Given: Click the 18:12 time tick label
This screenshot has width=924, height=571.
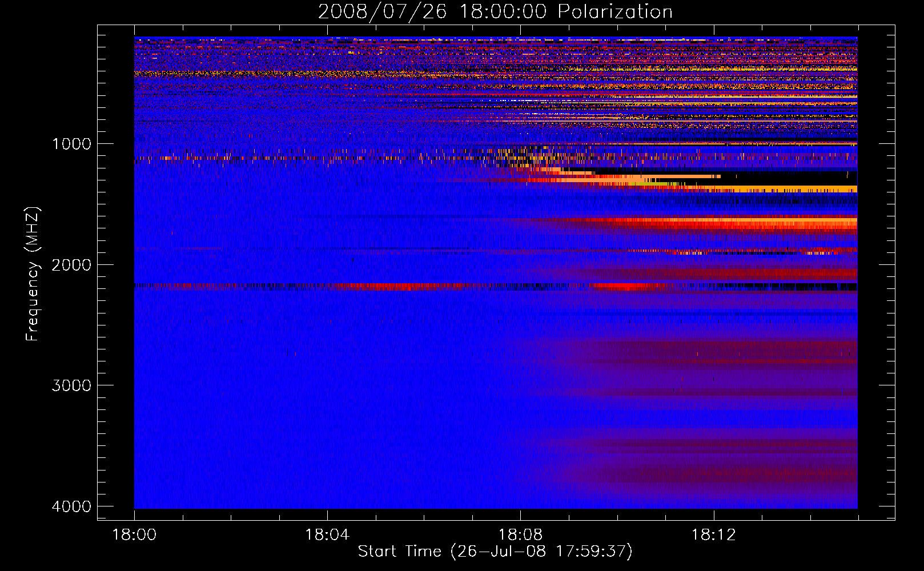Looking at the screenshot, I should click(x=713, y=535).
